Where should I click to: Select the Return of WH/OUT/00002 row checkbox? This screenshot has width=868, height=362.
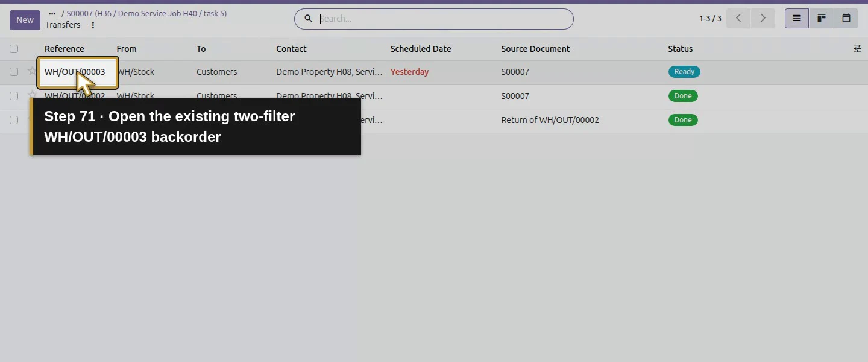pos(14,120)
